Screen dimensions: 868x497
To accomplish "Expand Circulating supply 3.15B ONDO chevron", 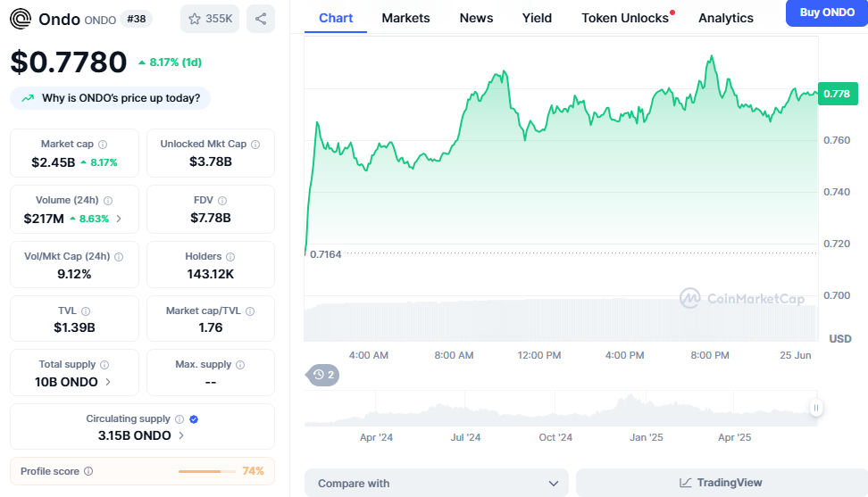I will (181, 435).
